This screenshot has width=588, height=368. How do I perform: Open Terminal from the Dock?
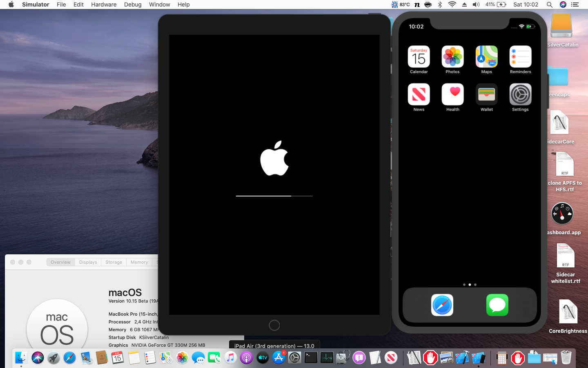point(311,358)
